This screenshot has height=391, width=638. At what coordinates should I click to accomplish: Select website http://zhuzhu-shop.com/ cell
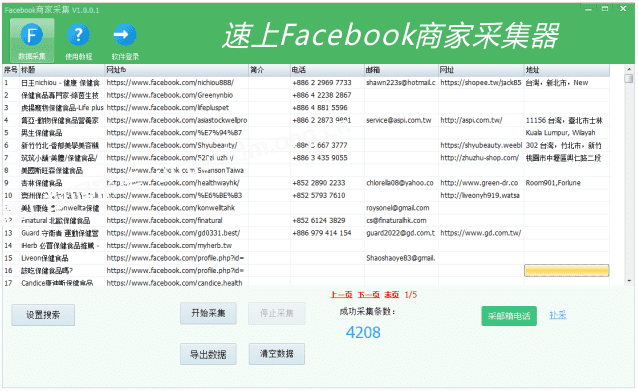point(481,158)
